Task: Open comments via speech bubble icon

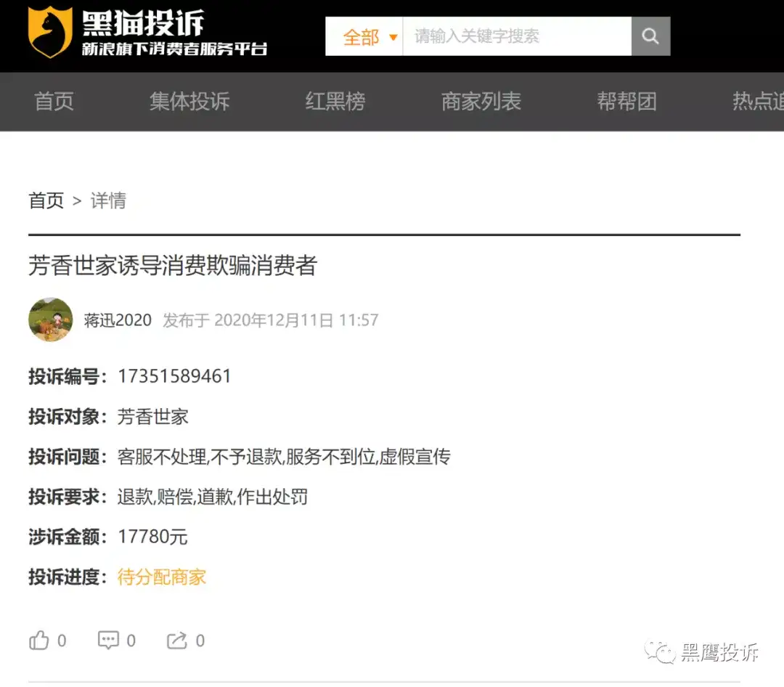Action: pyautogui.click(x=108, y=640)
